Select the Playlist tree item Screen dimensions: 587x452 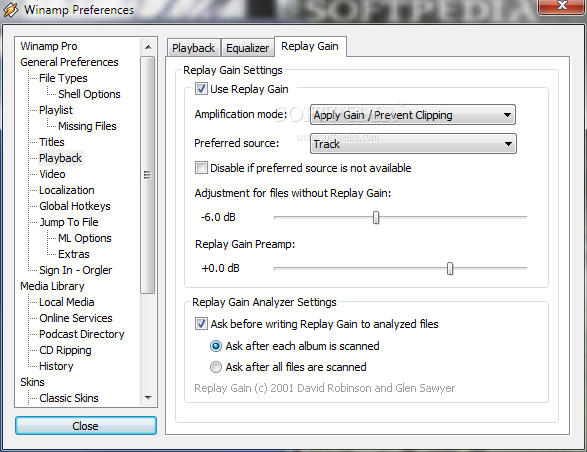coord(56,110)
